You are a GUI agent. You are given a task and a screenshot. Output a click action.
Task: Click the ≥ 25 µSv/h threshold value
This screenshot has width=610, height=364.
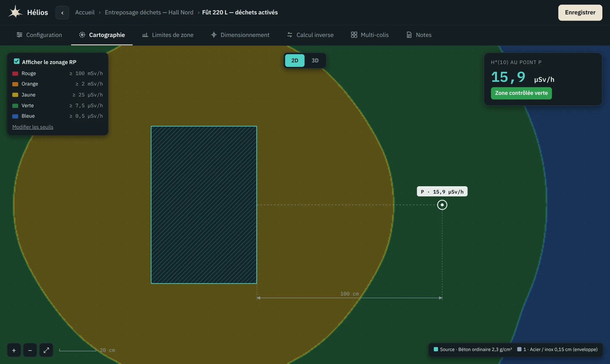point(88,95)
